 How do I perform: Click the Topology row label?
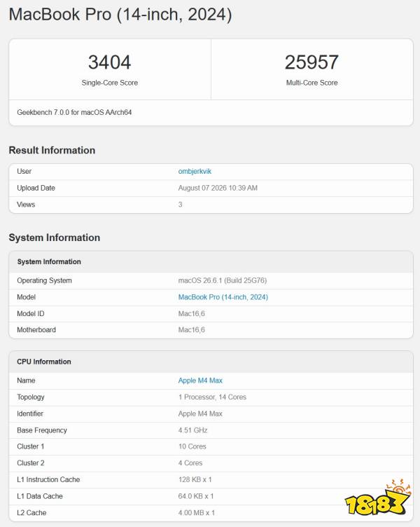coord(31,397)
